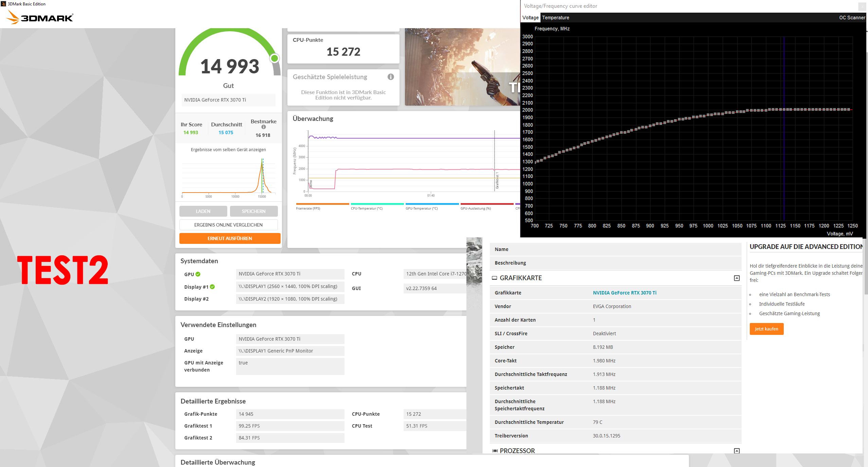Click green checkmark beside GPU in Systemdaten
Screen dimensions: 868x467
click(x=198, y=274)
